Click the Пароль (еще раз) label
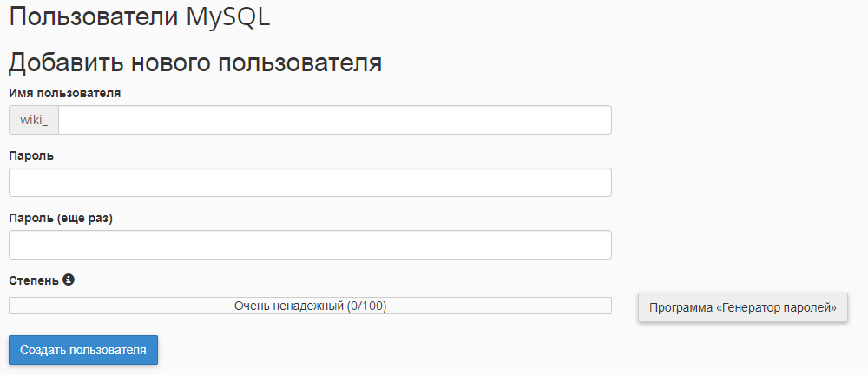868x375 pixels. pos(61,218)
